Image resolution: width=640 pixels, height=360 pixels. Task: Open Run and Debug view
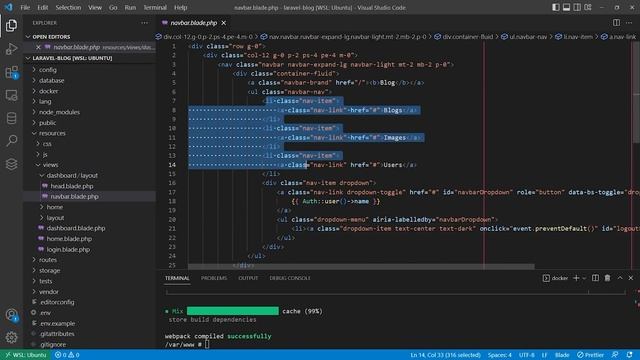11,49
